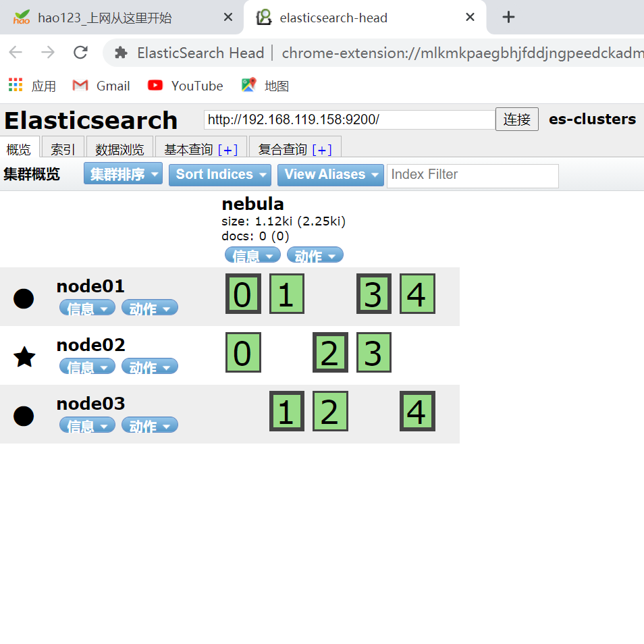
Task: Open the 复合查询 tab
Action: [283, 149]
